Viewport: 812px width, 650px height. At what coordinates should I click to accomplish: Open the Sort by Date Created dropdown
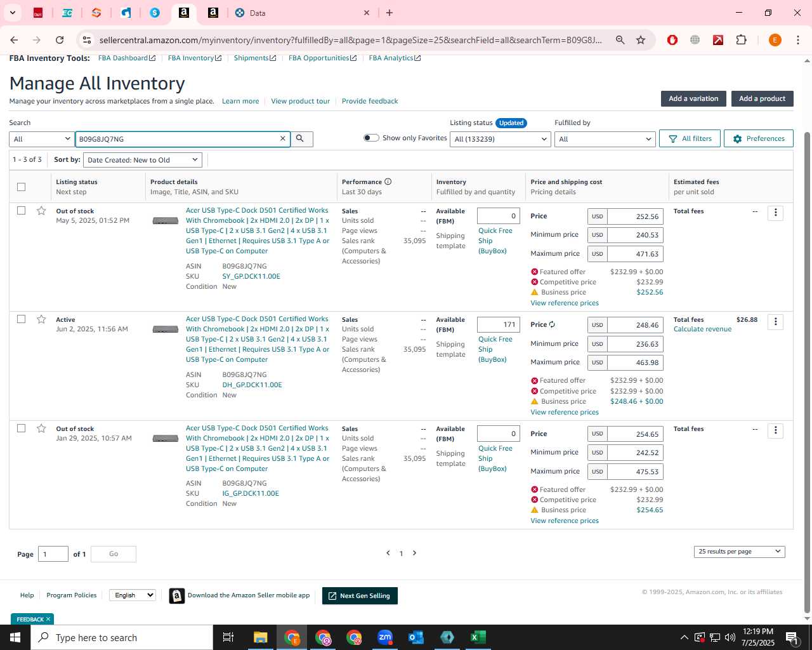[143, 160]
